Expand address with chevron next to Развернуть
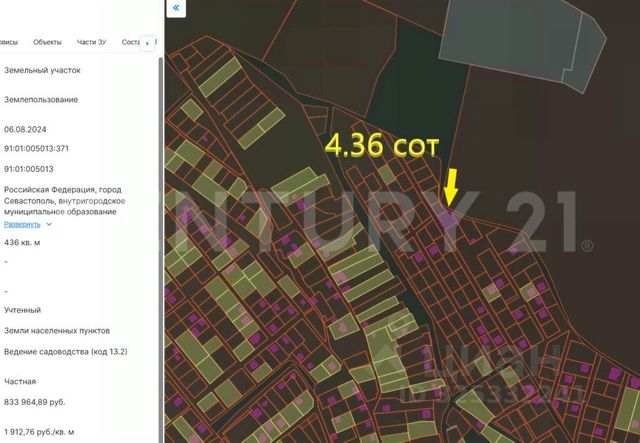 pos(49,224)
